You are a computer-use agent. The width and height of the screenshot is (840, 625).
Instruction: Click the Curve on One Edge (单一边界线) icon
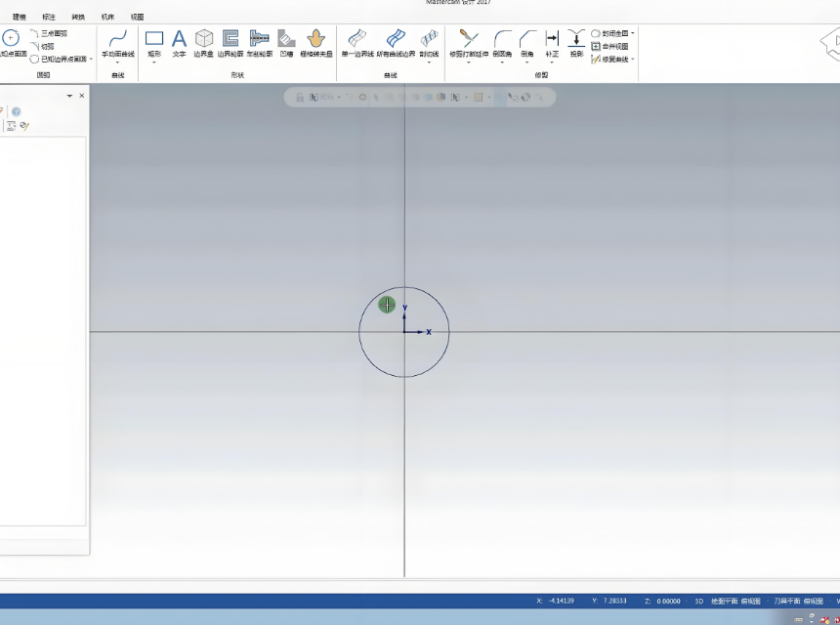click(357, 39)
